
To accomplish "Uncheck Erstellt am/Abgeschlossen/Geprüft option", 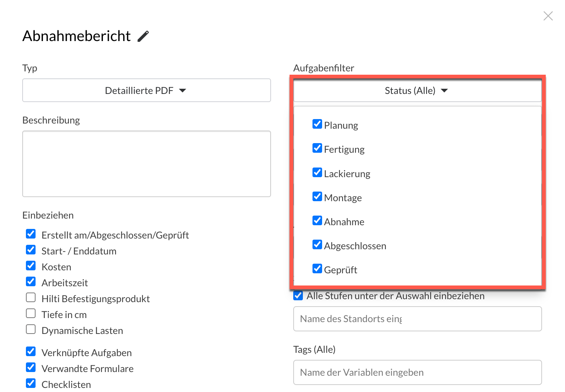I will pos(31,234).
